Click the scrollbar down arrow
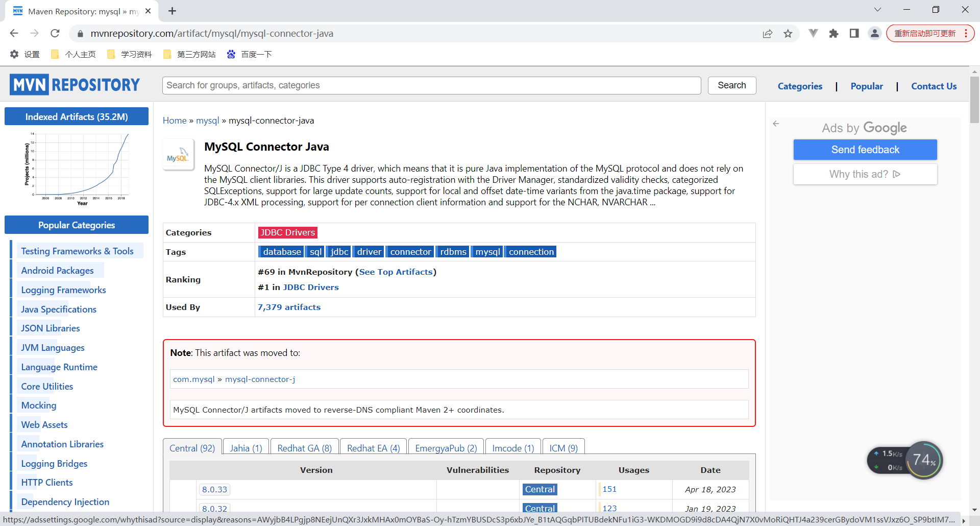The width and height of the screenshot is (980, 526). pos(974,509)
